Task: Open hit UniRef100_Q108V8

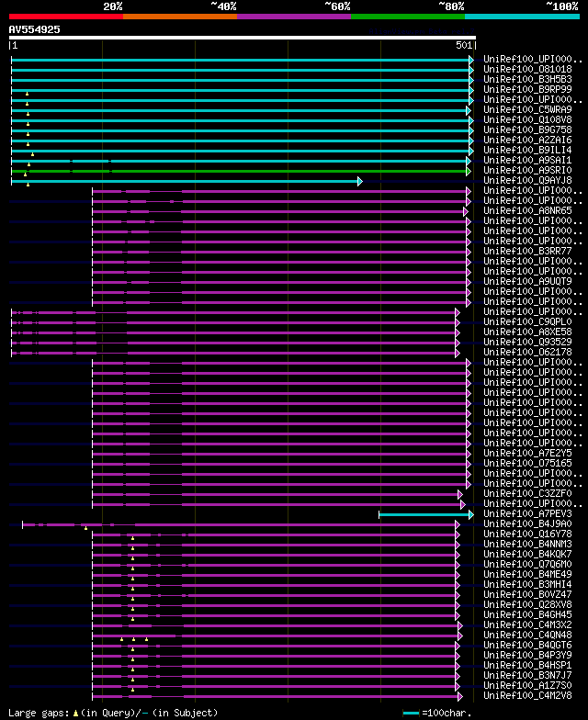Action: click(527, 119)
